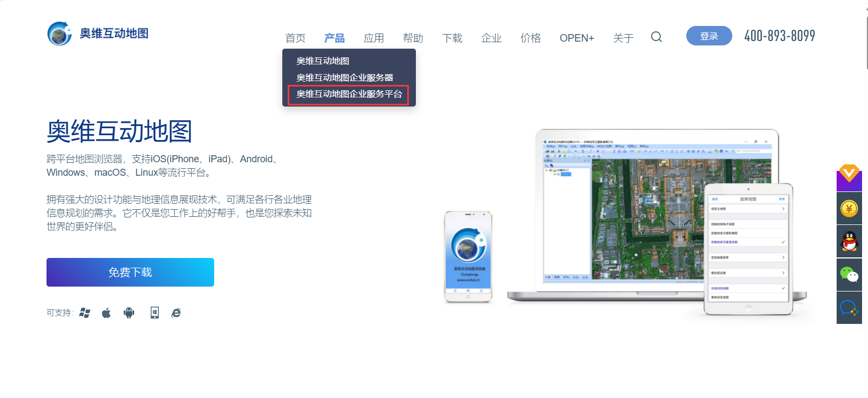Click the 奥维互动地图 logo text
Screen dimensions: 868x398
point(114,34)
